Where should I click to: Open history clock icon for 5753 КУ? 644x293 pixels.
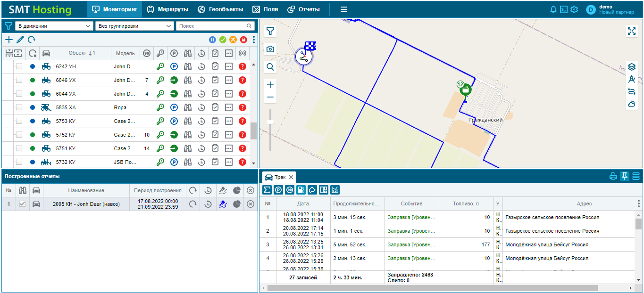point(201,121)
